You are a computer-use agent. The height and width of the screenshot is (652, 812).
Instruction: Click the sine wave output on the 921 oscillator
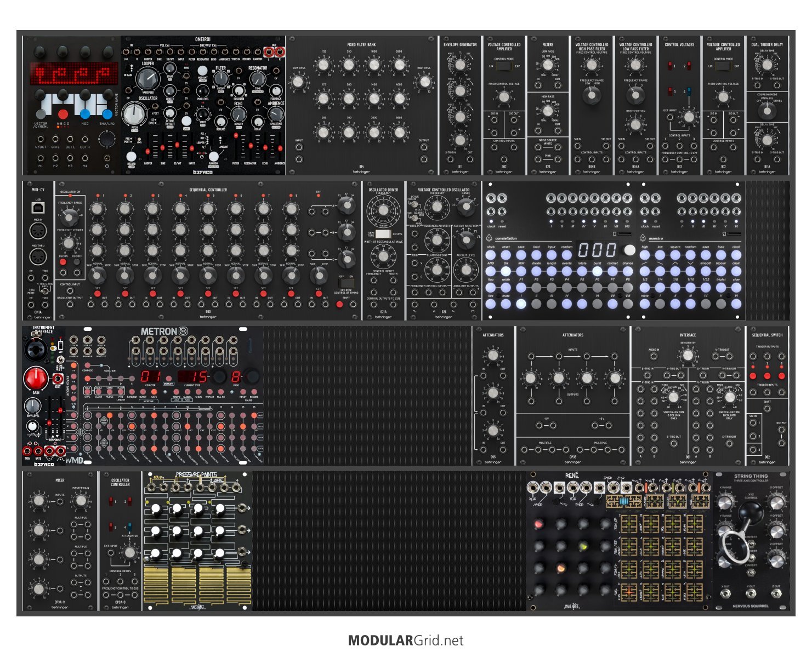coord(414,305)
